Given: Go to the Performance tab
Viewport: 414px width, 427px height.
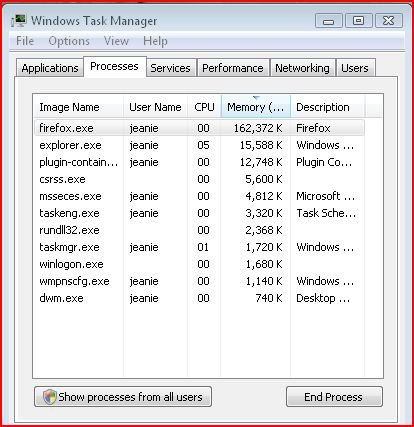Looking at the screenshot, I should pyautogui.click(x=233, y=68).
